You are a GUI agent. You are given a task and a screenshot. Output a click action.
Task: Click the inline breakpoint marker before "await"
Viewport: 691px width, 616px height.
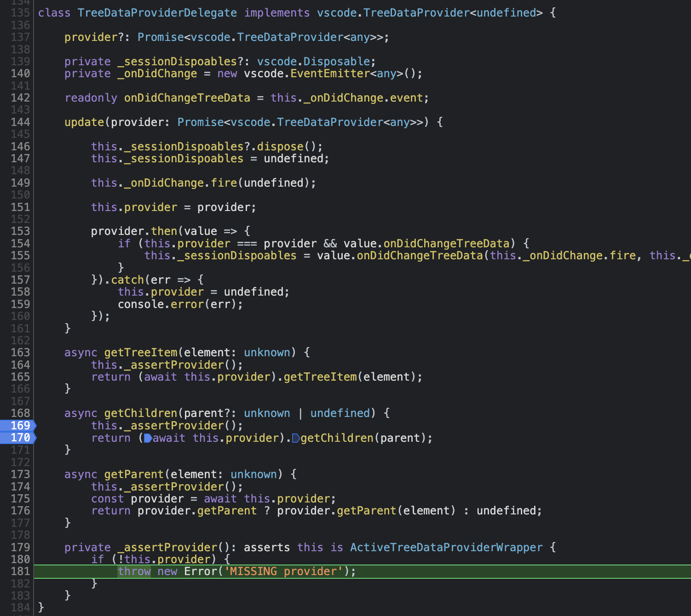click(x=148, y=438)
